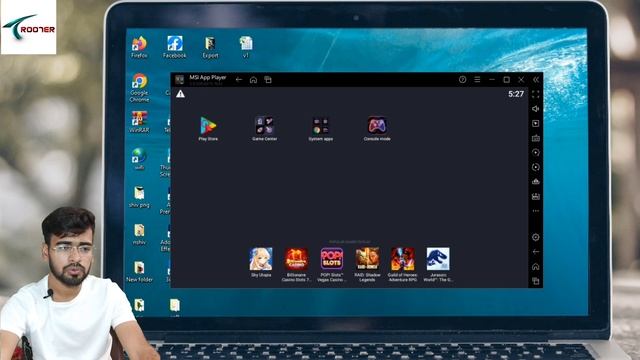Open the MSI App Player hamburger menu
The width and height of the screenshot is (640, 360).
pyautogui.click(x=477, y=80)
